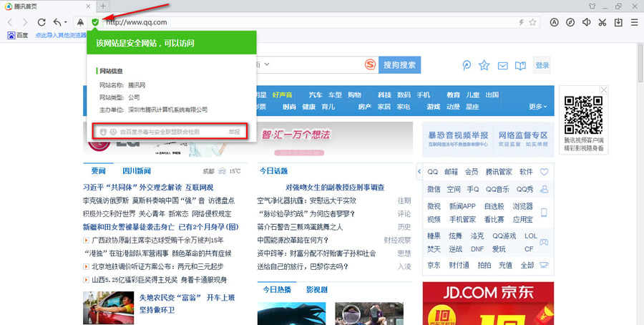Switch to the 四川新闻 tab
This screenshot has height=325, width=644.
pos(137,171)
